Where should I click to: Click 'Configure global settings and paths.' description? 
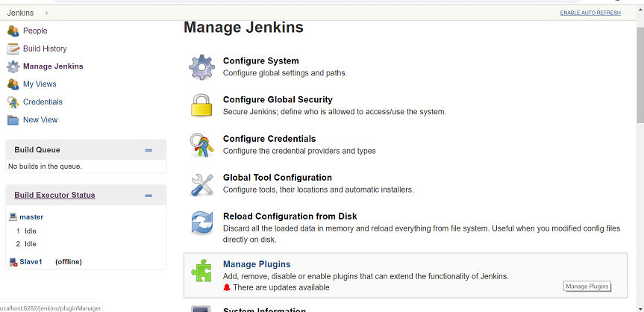285,73
